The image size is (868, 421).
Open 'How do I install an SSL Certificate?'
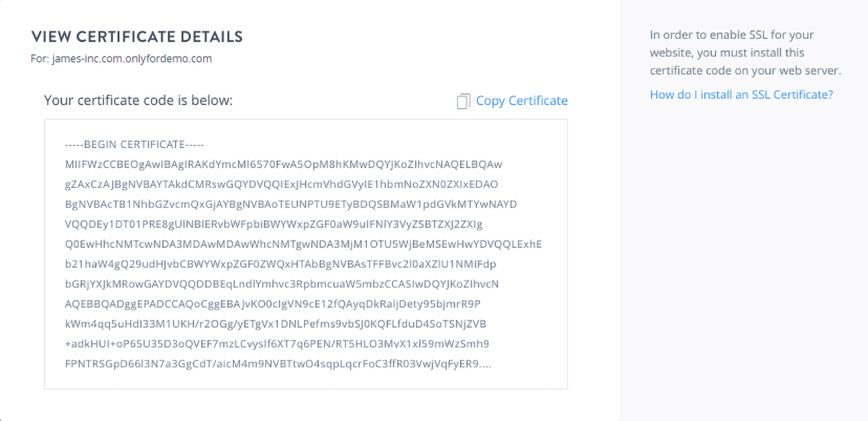(741, 94)
